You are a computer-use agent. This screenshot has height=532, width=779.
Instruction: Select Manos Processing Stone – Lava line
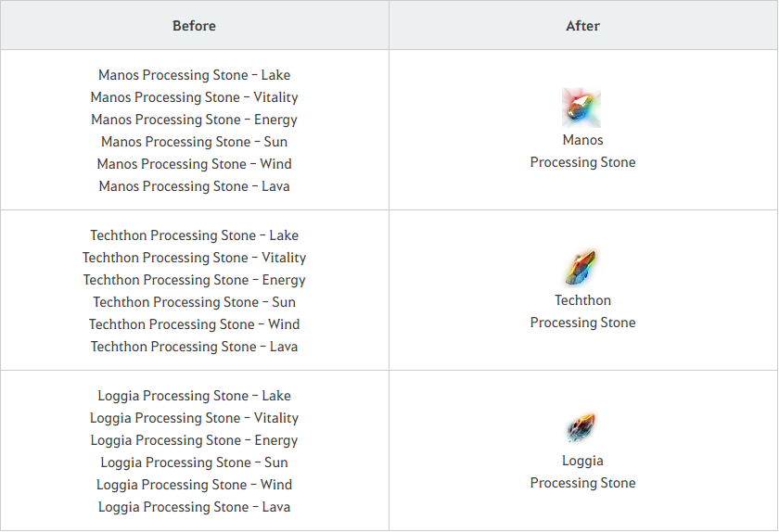coord(194,186)
